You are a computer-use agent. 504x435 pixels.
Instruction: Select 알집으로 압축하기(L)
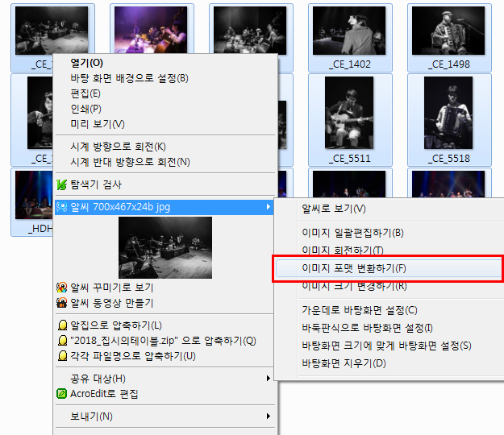pyautogui.click(x=116, y=325)
